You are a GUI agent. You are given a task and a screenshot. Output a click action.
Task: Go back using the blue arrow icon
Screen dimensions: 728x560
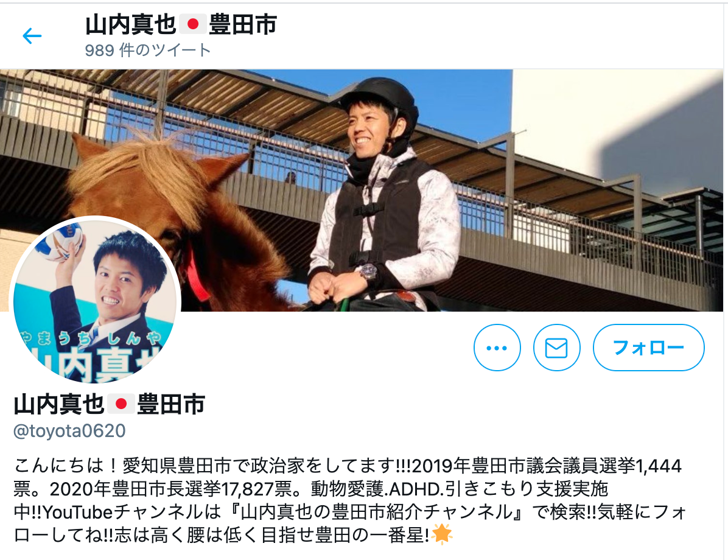point(32,36)
